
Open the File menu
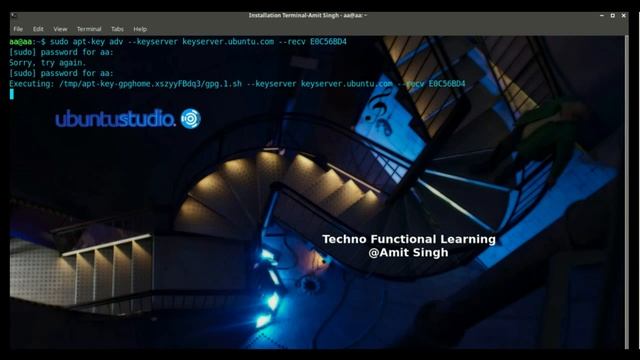coord(18,29)
